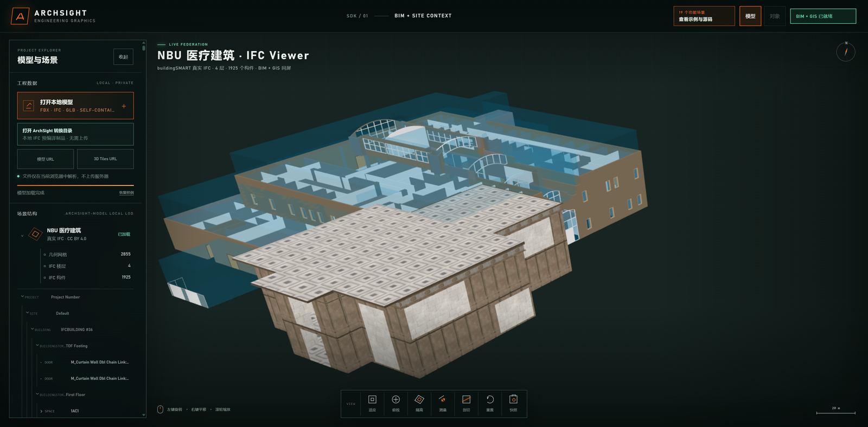Activate the 适应 fit-view tool
The image size is (868, 427).
372,403
